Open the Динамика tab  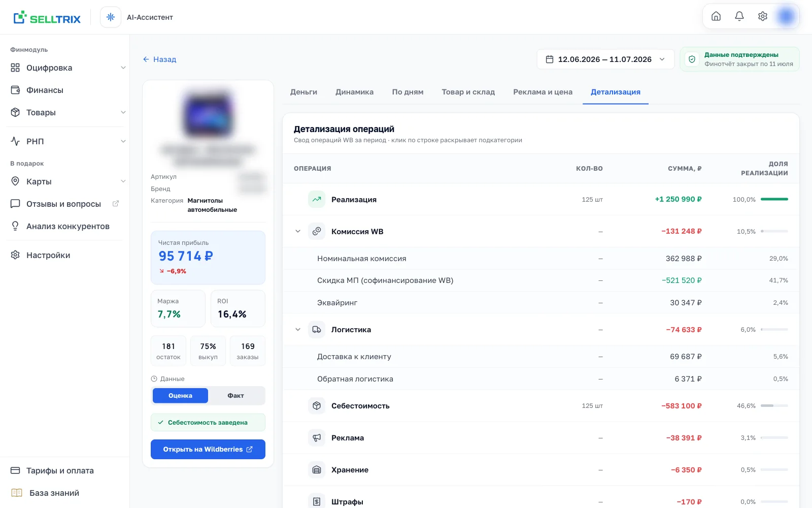tap(354, 92)
